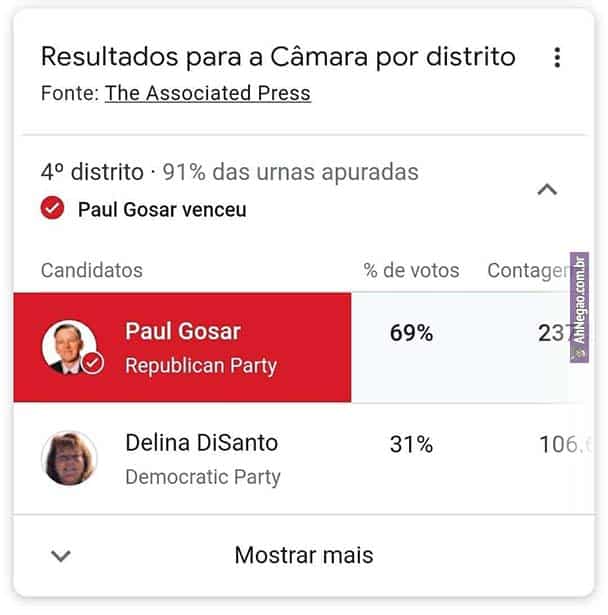Open The Associated Press source link
Screen dimensions: 608x615
[x=208, y=94]
